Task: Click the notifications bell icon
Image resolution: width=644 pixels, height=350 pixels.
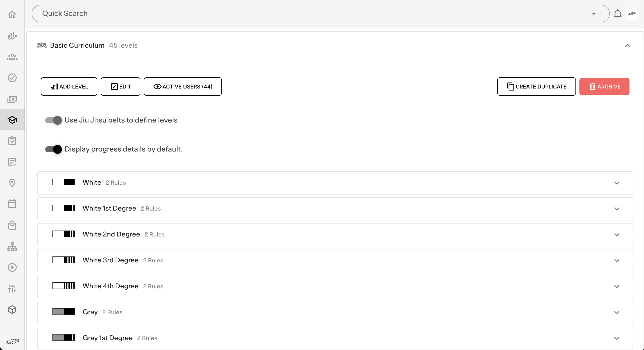Action: coord(617,14)
